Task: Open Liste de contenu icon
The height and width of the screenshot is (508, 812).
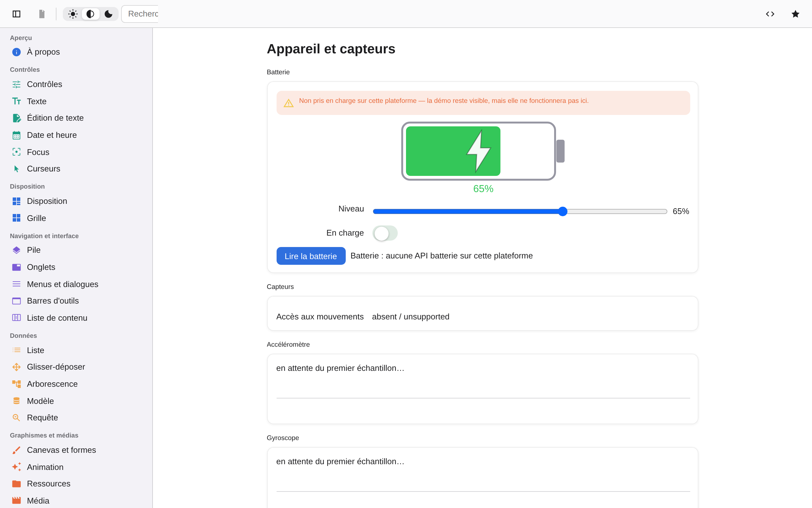Action: [x=16, y=318]
